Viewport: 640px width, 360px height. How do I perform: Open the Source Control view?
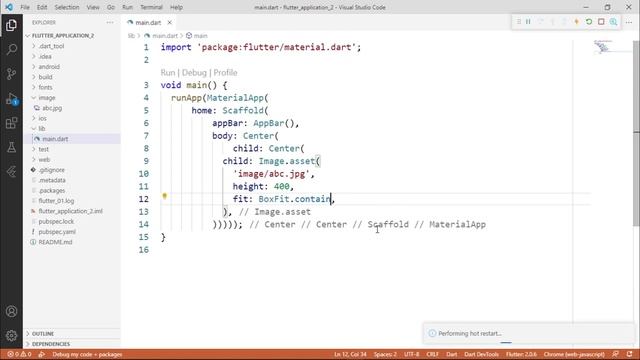coord(11,74)
